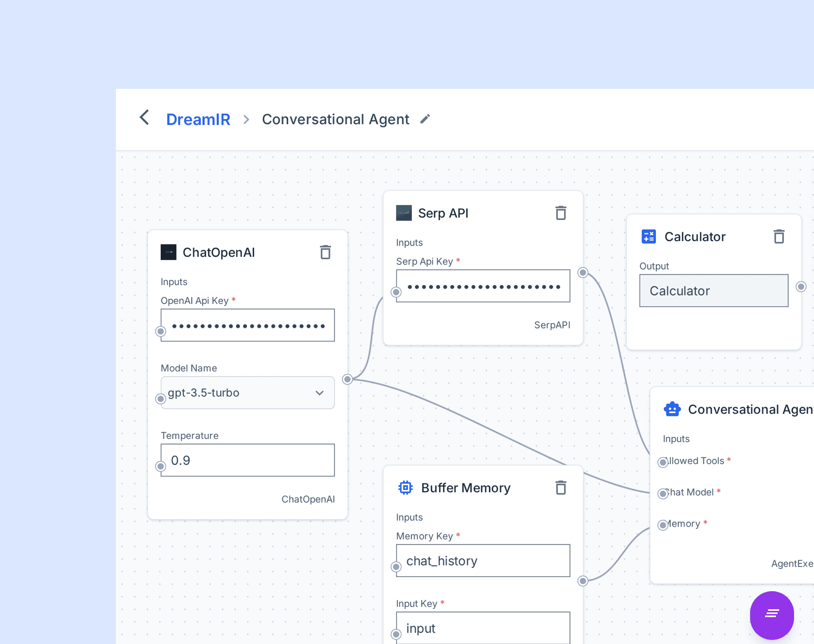Click Serp Api Key input handle
The height and width of the screenshot is (644, 814).
396,292
